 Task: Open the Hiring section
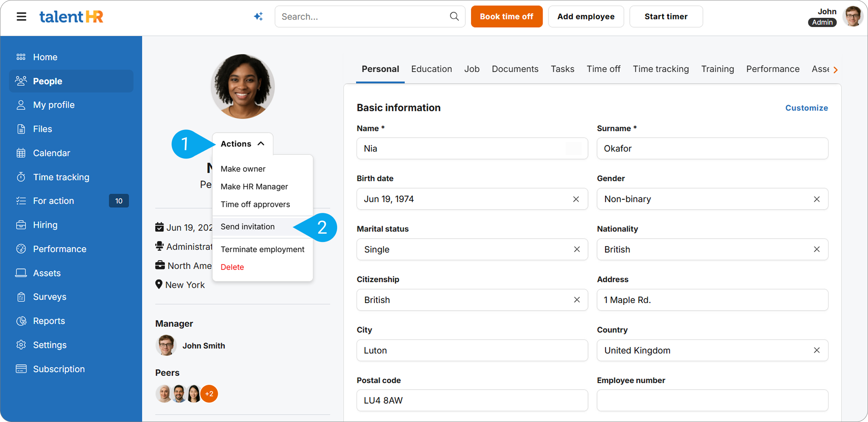point(45,225)
